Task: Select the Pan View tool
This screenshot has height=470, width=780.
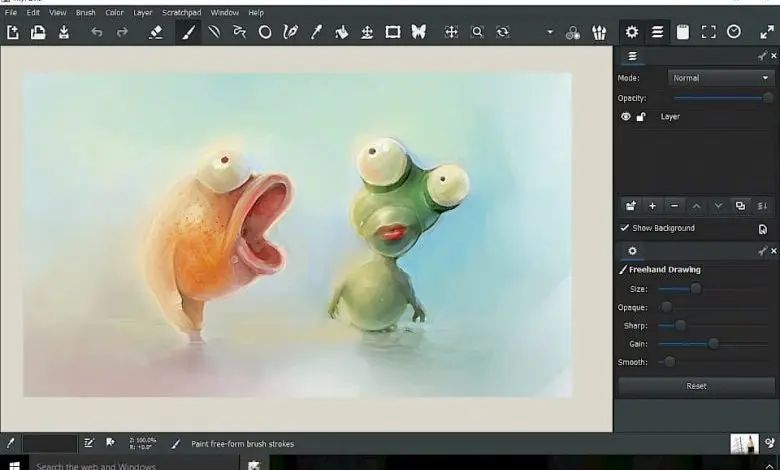Action: pyautogui.click(x=451, y=32)
